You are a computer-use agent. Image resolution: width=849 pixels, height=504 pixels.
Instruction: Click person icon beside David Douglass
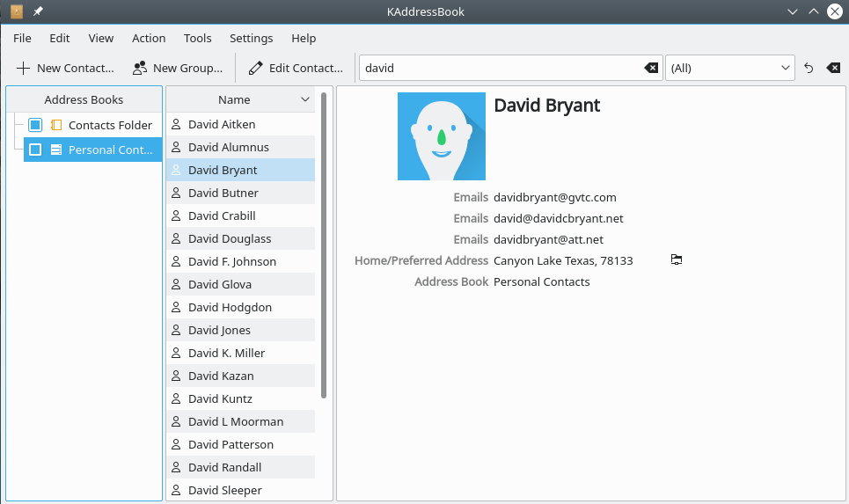[x=176, y=238]
